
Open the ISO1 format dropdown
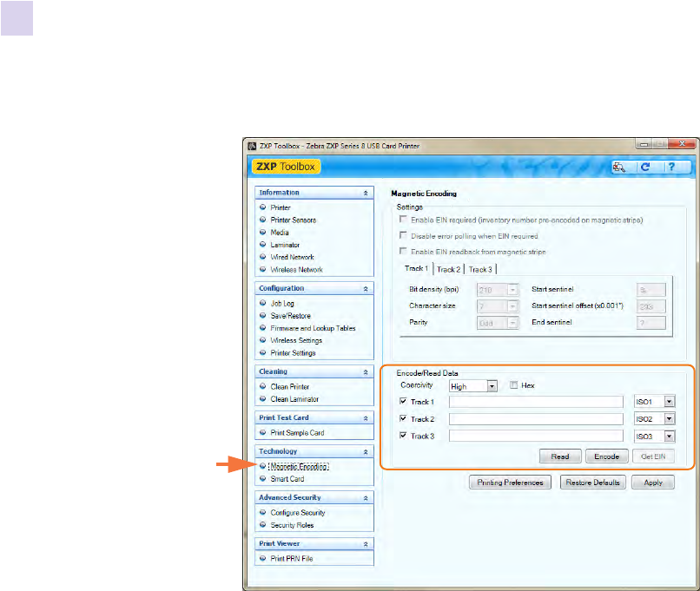(x=670, y=402)
